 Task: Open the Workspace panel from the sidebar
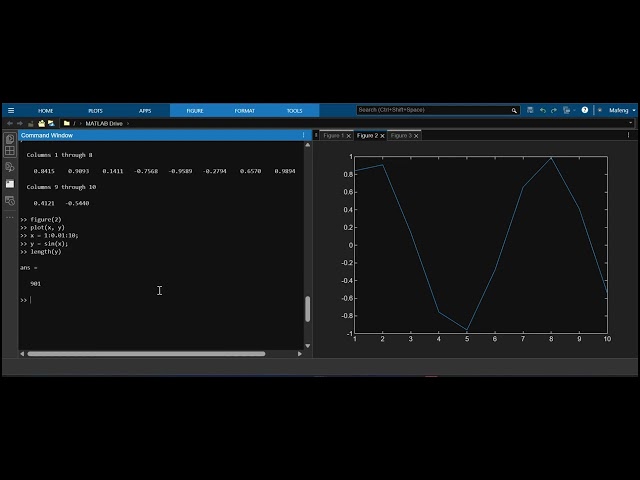(x=10, y=151)
